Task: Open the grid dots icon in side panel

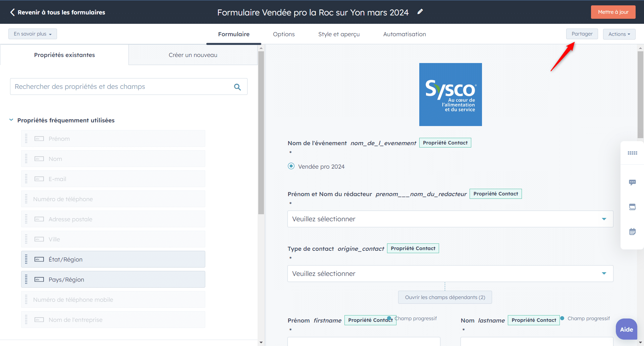Action: pyautogui.click(x=632, y=153)
